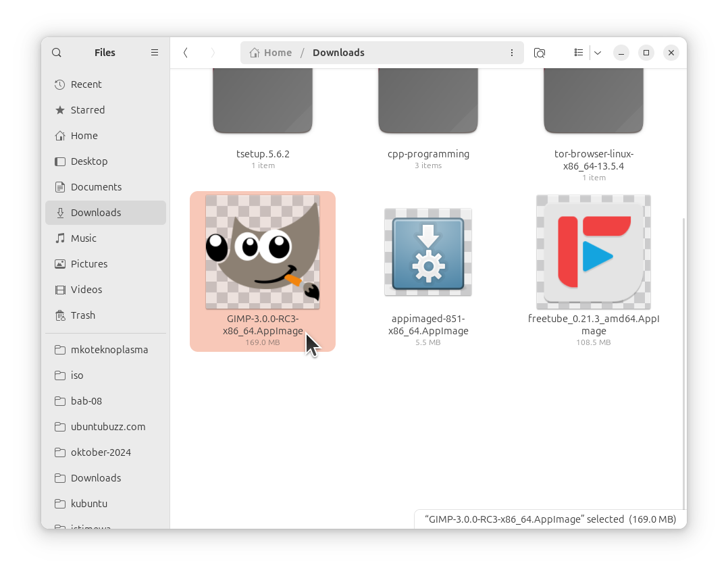Go forward with the right arrow
Viewport: 728px width, 574px height.
tap(213, 53)
